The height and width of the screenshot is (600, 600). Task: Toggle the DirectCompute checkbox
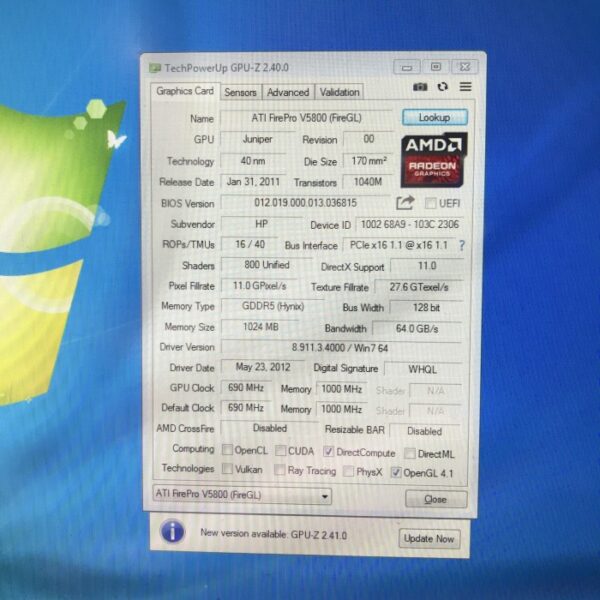(329, 453)
